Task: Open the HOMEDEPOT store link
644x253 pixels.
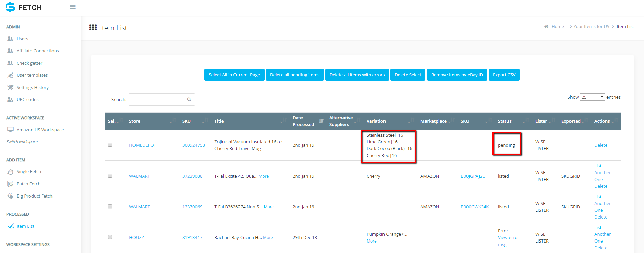Action: click(143, 145)
